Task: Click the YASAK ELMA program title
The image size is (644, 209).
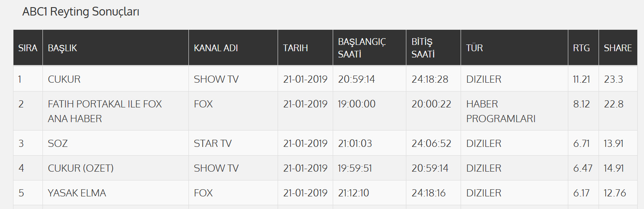Action: [77, 193]
